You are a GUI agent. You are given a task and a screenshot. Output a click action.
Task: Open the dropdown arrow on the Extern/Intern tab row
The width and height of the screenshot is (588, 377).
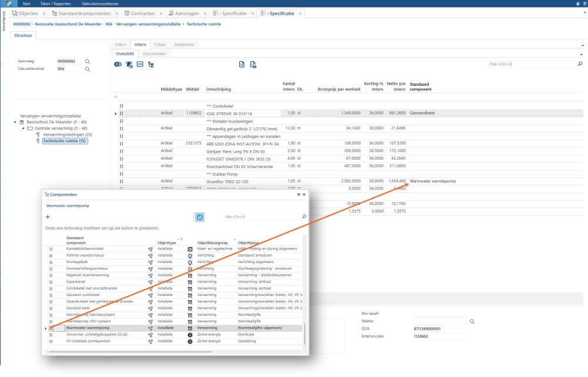tap(582, 45)
